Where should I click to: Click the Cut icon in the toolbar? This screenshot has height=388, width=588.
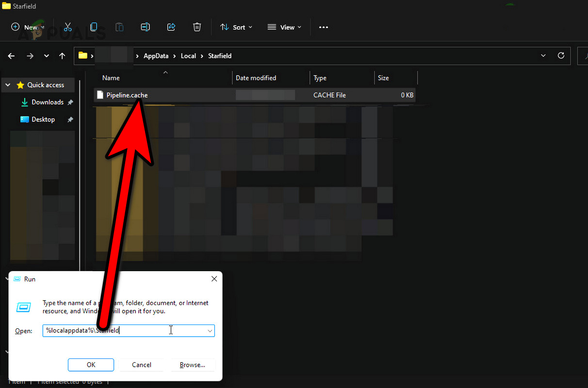pos(67,27)
